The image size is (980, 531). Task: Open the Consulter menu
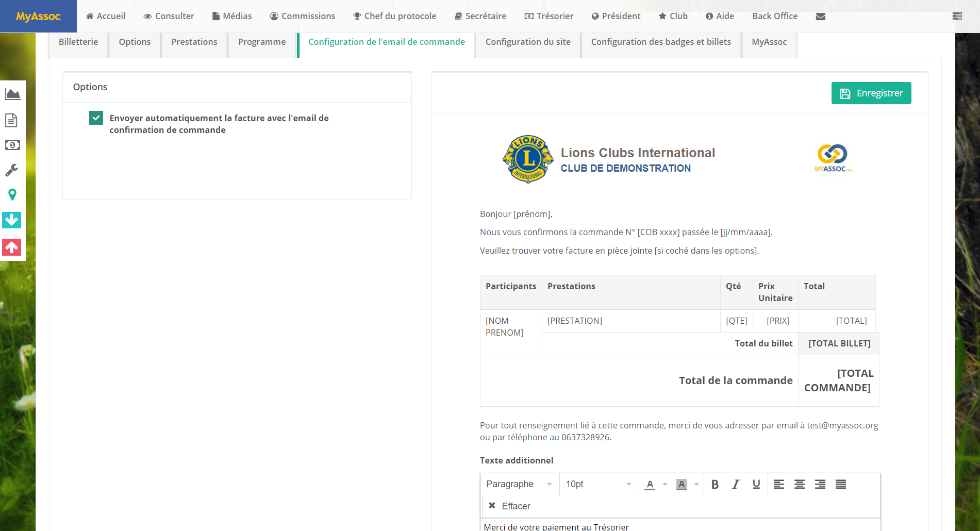pyautogui.click(x=169, y=16)
